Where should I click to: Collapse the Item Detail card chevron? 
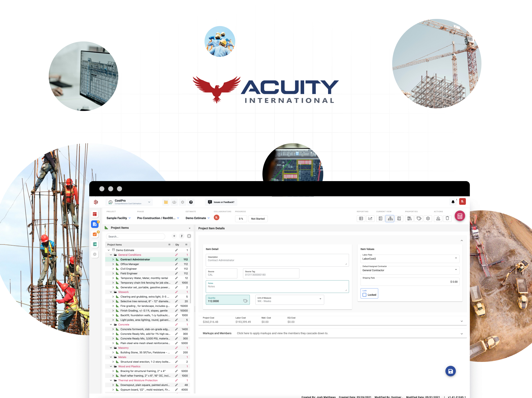click(x=462, y=241)
